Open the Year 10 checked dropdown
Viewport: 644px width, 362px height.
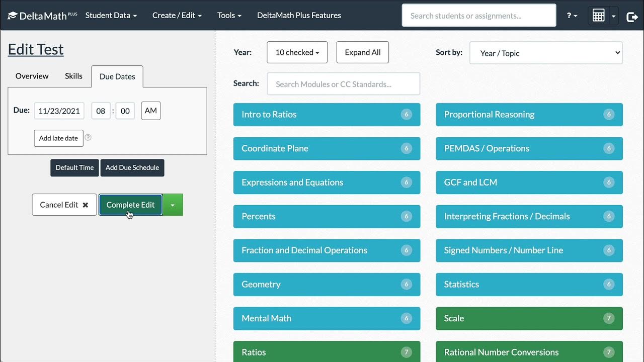click(297, 52)
